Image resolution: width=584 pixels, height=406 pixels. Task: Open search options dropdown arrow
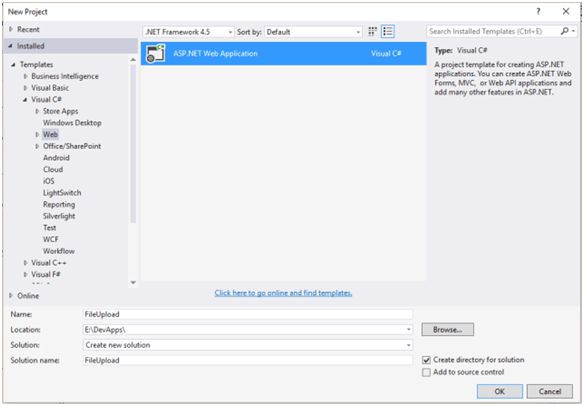574,31
